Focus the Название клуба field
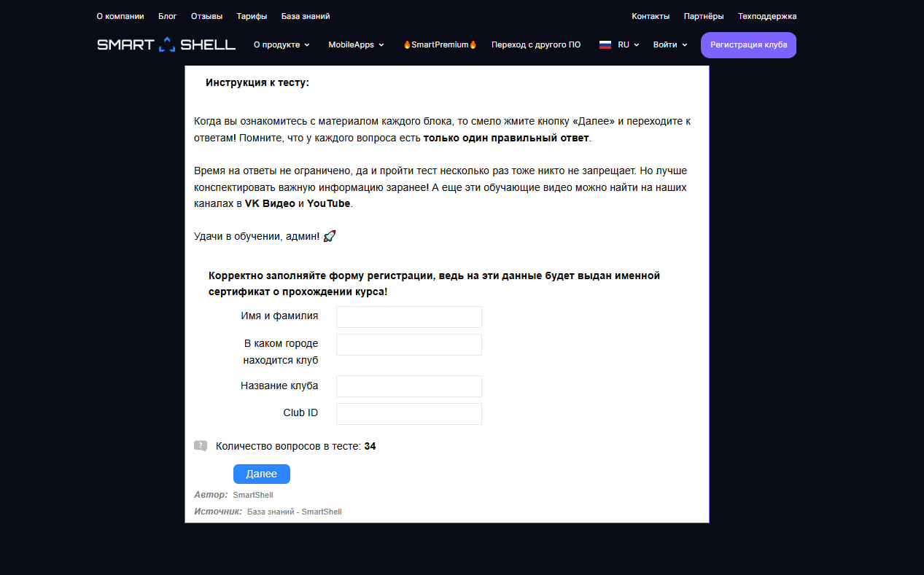Viewport: 924px width, 575px height. click(x=409, y=386)
